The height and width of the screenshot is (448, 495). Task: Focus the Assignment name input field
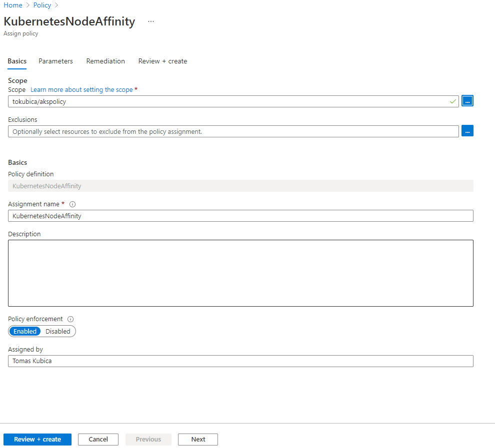(240, 216)
